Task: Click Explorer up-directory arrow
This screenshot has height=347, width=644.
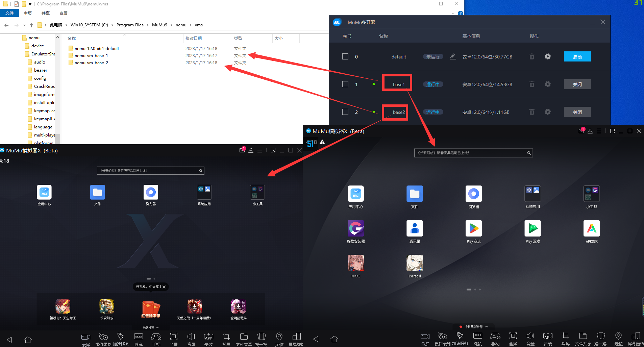Action: (31, 25)
